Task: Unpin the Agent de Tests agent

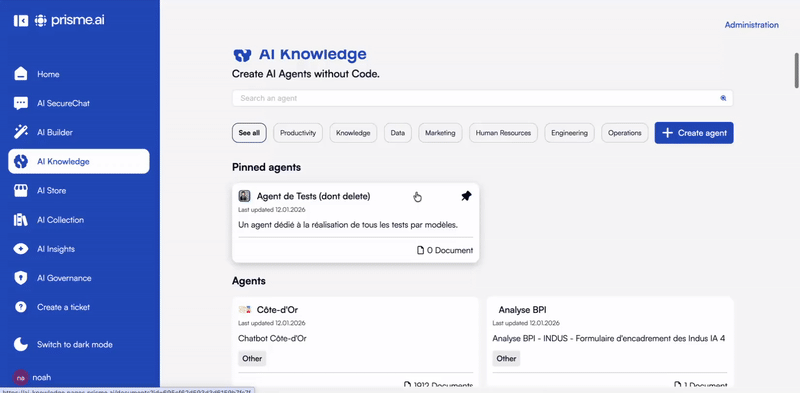Action: (x=466, y=196)
